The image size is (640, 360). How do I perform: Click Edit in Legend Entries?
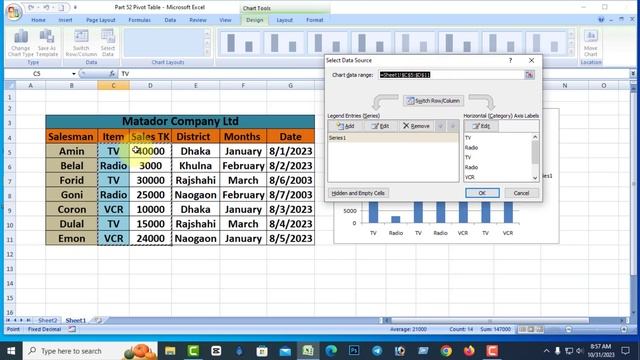[x=380, y=126]
